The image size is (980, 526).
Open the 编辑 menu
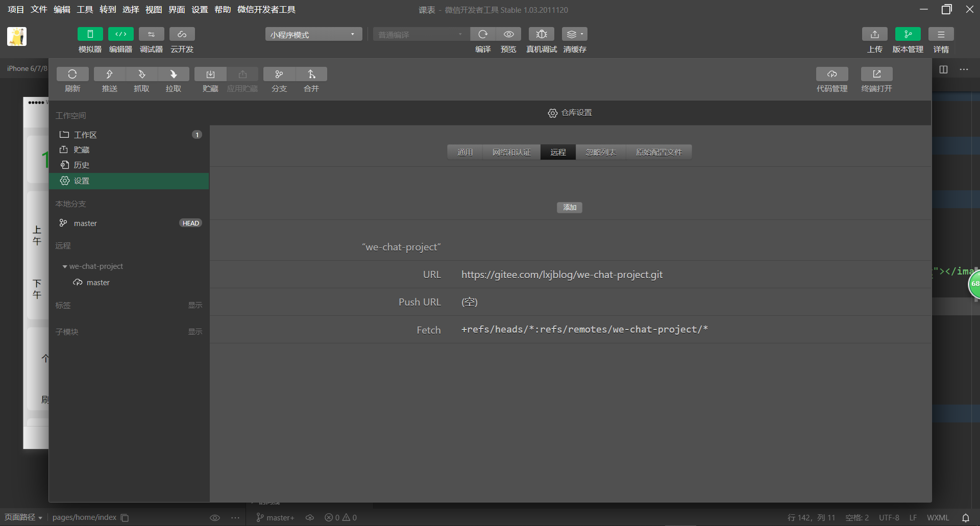coord(62,10)
